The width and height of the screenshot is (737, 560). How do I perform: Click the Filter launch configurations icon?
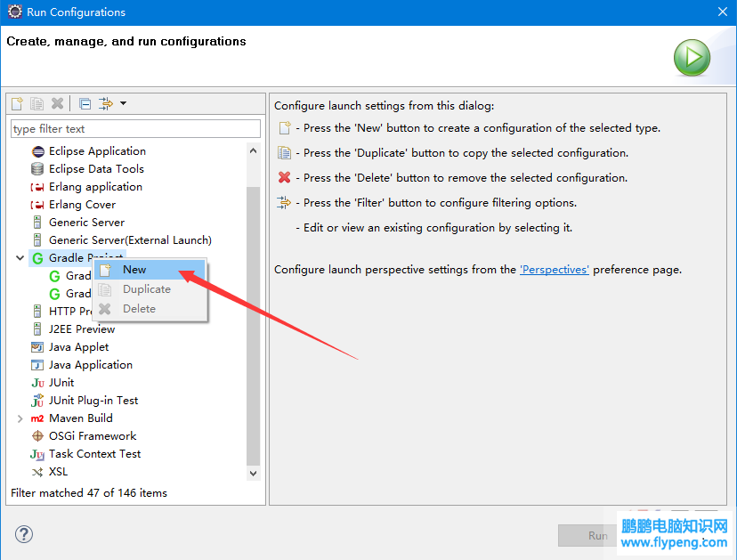(106, 103)
